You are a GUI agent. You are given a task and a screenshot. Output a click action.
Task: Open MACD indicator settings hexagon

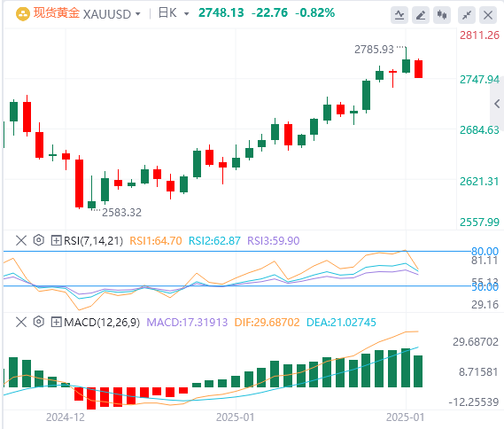pos(39,322)
